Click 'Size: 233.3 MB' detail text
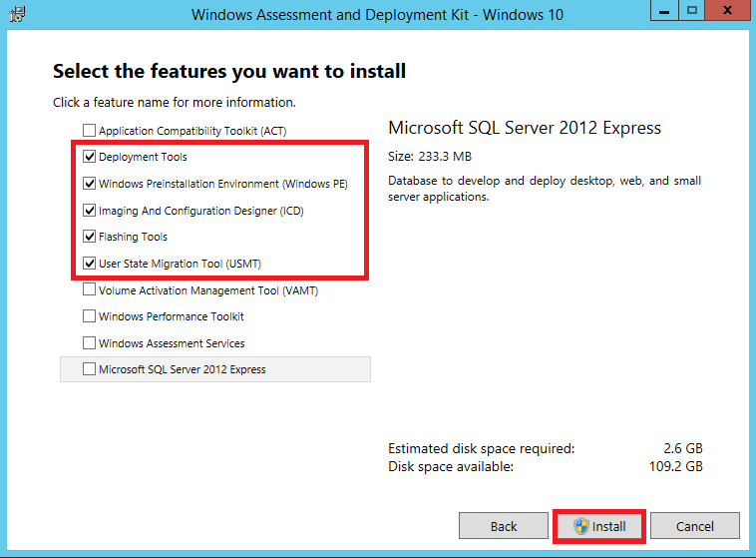Image resolution: width=756 pixels, height=558 pixels. [x=430, y=157]
